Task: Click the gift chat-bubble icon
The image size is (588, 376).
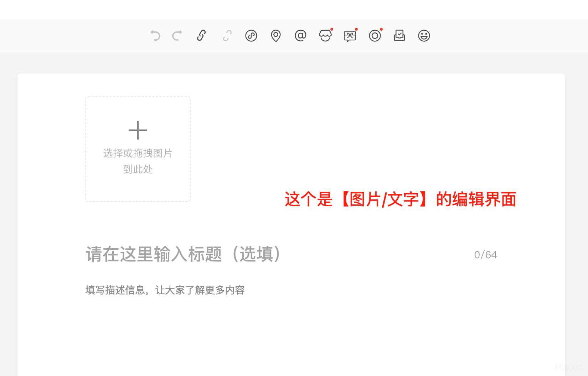Action: [x=350, y=36]
